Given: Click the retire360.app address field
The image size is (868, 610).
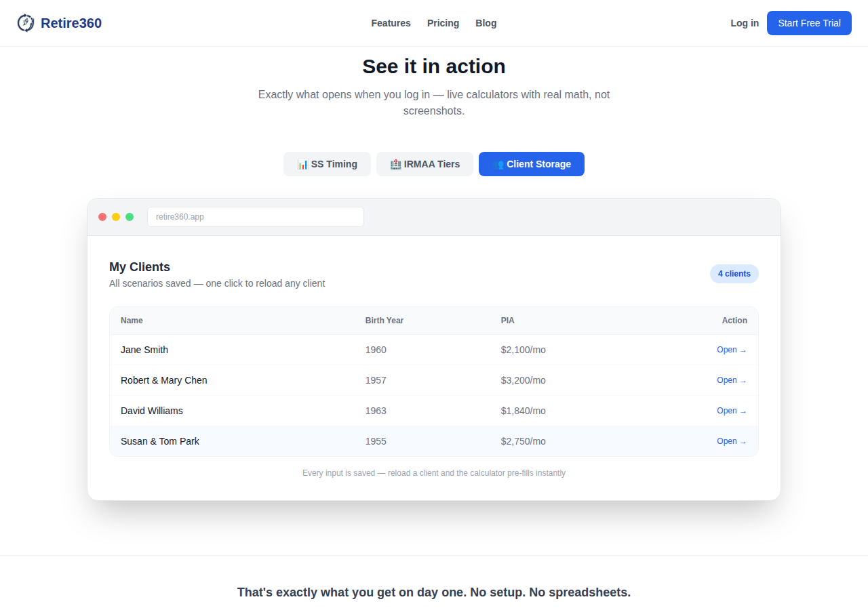Looking at the screenshot, I should [x=256, y=217].
